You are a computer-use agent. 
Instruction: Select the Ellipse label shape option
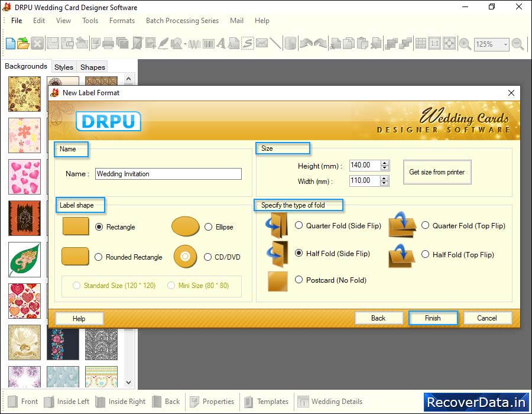click(x=208, y=227)
